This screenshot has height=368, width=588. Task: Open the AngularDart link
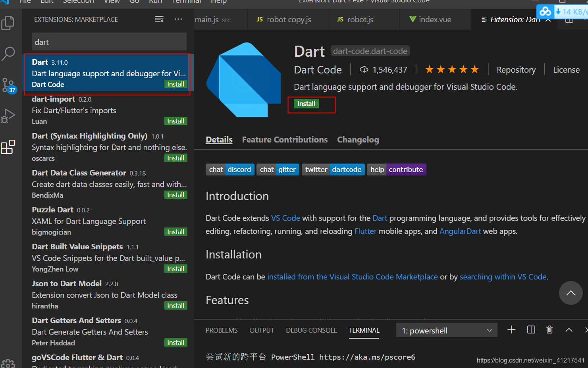click(x=460, y=231)
